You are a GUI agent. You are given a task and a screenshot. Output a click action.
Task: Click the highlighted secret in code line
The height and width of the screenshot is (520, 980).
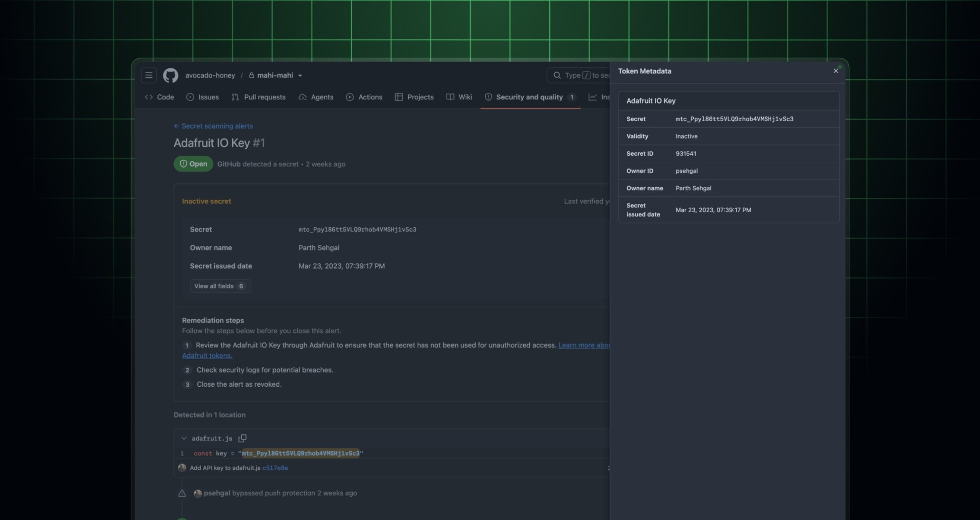coord(301,454)
